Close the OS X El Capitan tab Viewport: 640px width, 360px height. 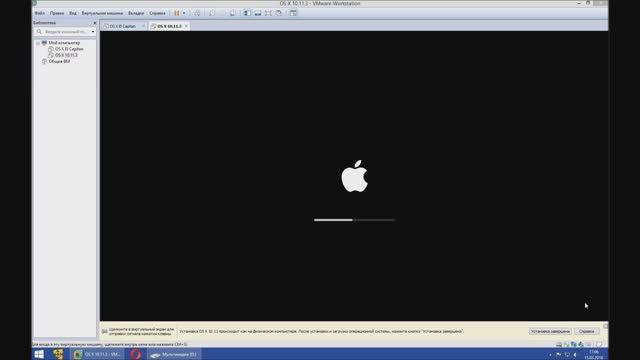pyautogui.click(x=143, y=26)
